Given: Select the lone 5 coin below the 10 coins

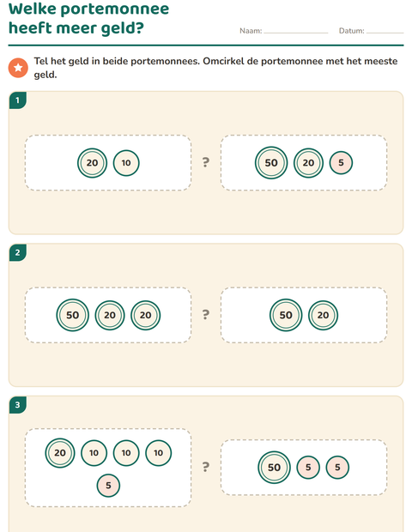Looking at the screenshot, I should pos(108,486).
